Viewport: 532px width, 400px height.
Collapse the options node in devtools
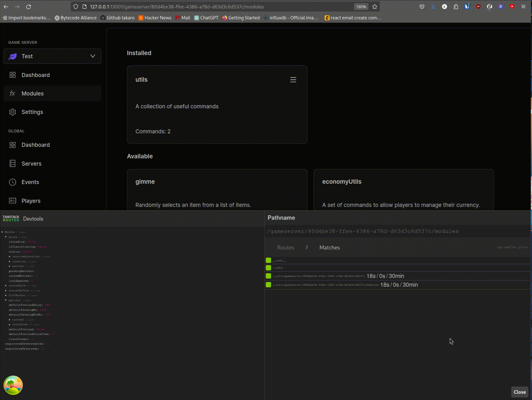tap(6, 300)
